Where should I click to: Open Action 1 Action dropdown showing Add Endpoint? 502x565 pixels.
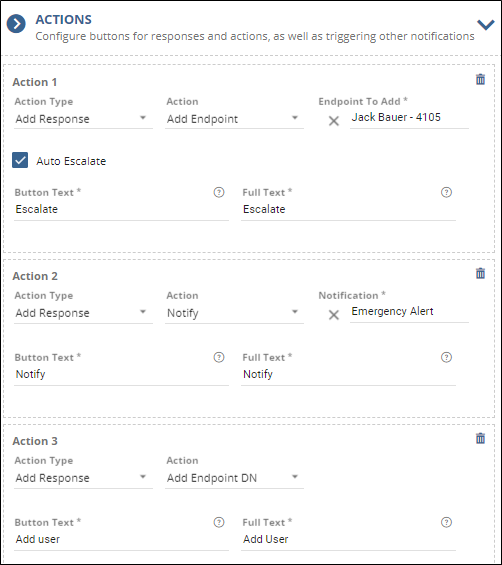click(x=234, y=119)
